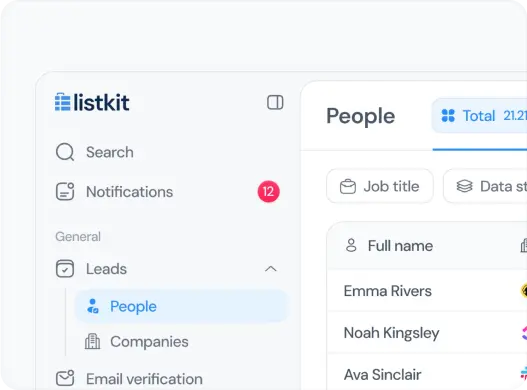Click the red 12 notifications badge
The image size is (527, 390).
point(268,192)
